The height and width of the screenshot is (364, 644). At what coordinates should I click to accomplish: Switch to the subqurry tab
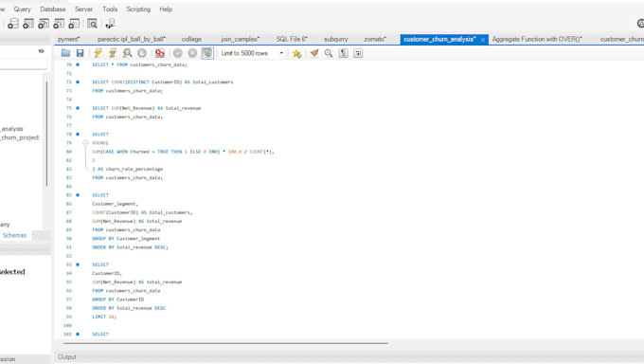coord(335,39)
